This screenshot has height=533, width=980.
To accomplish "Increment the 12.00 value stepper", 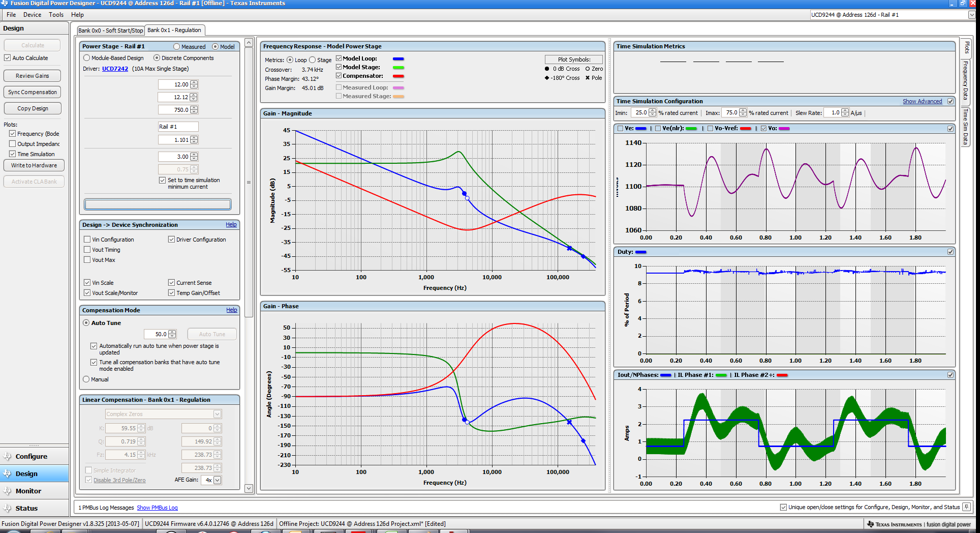I will tap(194, 82).
